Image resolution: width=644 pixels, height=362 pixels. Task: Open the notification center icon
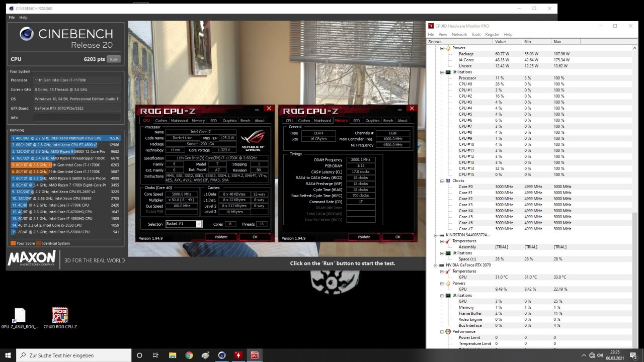tap(634, 355)
